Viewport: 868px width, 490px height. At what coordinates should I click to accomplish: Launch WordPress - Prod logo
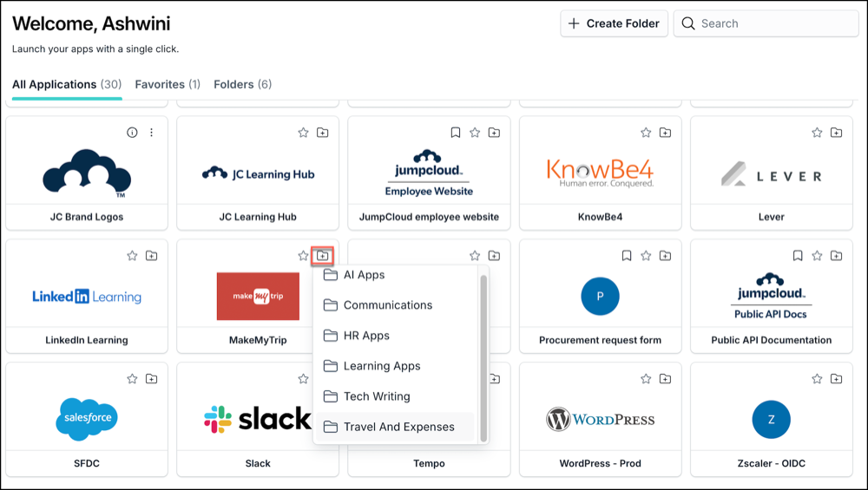600,419
